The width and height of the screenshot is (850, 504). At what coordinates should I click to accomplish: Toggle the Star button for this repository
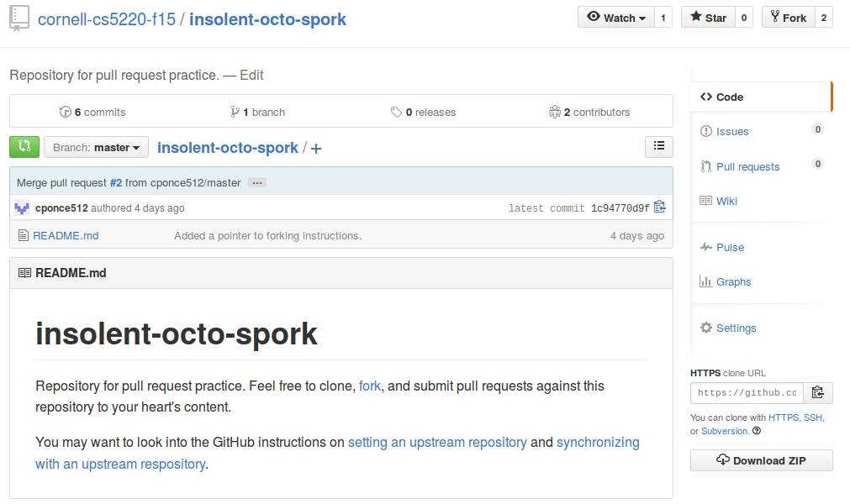tap(708, 18)
